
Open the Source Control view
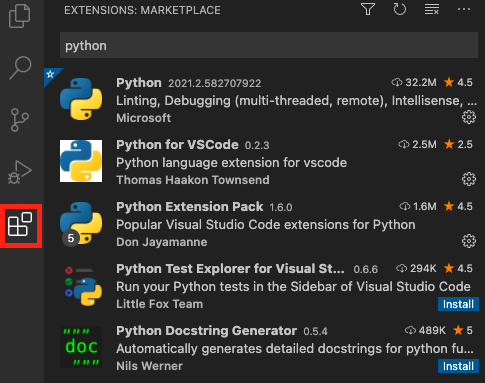[20, 120]
